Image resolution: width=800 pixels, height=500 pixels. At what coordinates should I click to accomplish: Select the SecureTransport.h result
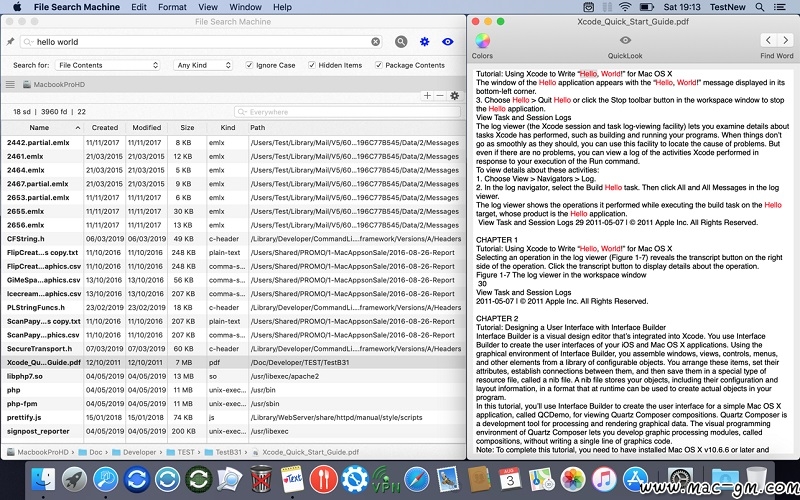pos(233,348)
